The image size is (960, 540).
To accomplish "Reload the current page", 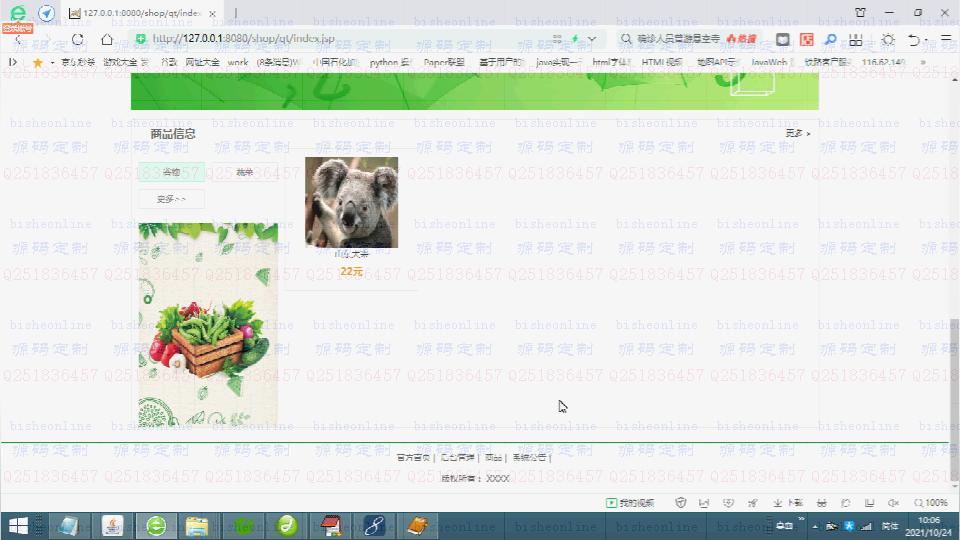I will pyautogui.click(x=78, y=39).
